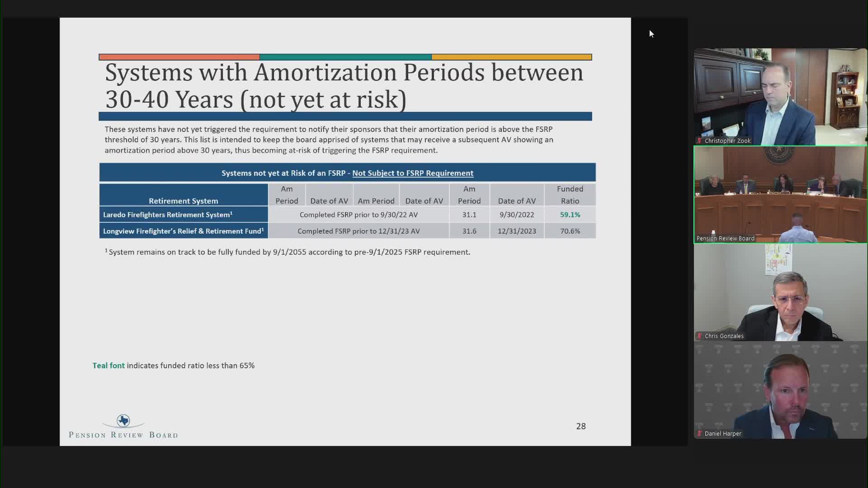868x488 pixels.
Task: Click the Christopher Zook name label
Action: coord(727,141)
